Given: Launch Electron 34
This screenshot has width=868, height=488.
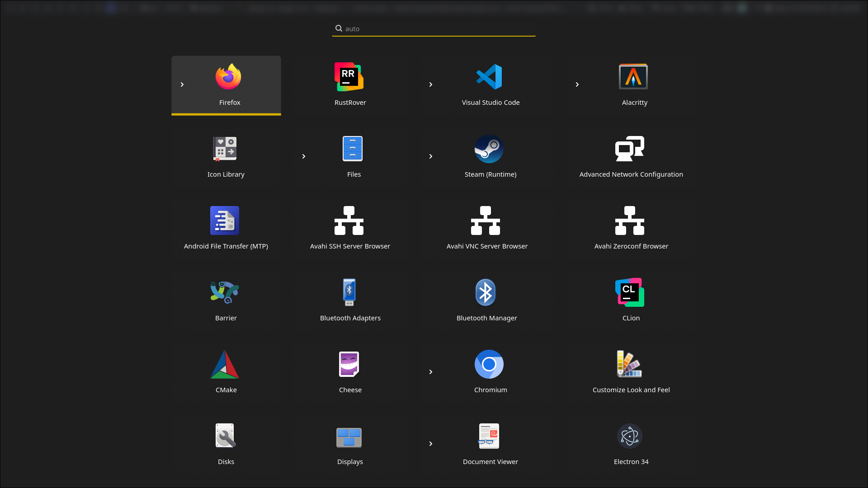Looking at the screenshot, I should (629, 436).
